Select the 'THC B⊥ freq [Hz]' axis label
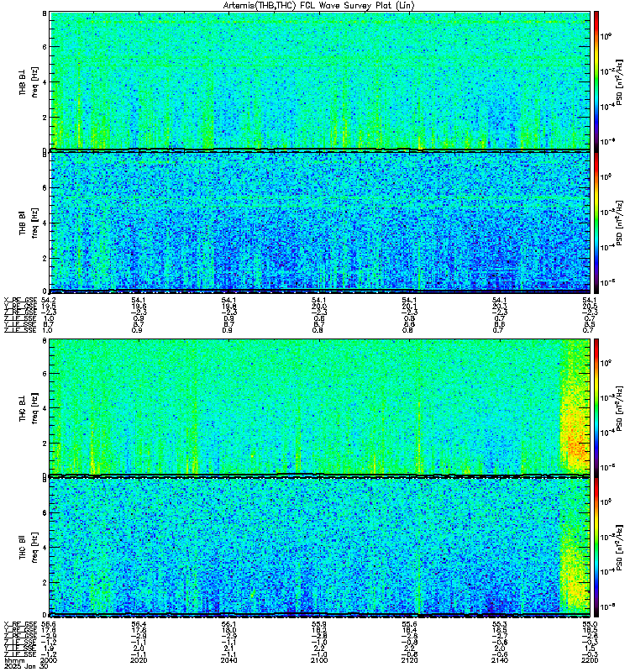The width and height of the screenshot is (630, 672). coord(29,407)
